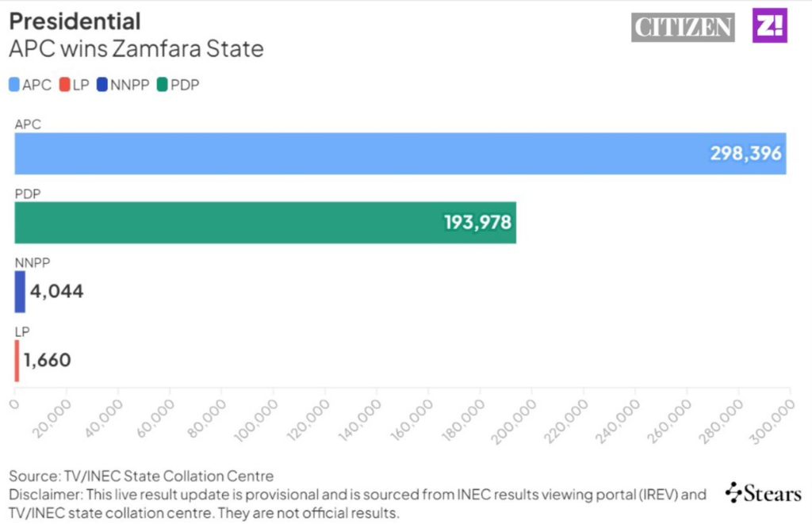Click the PDP category label above green bar
812x524 pixels.
coord(28,193)
